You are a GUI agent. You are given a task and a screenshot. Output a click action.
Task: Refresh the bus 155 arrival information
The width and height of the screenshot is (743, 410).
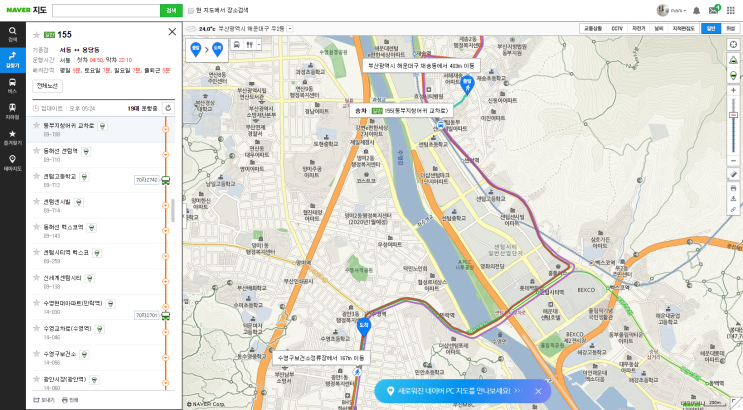pos(168,108)
